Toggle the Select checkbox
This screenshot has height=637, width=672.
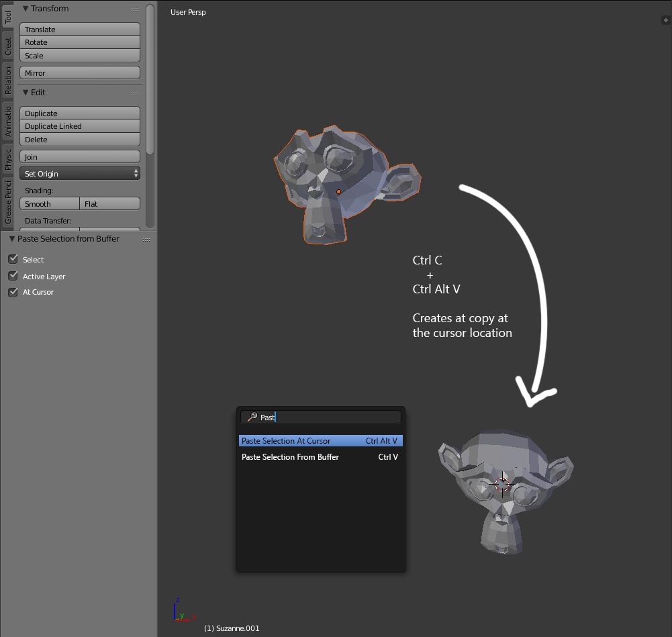(13, 259)
